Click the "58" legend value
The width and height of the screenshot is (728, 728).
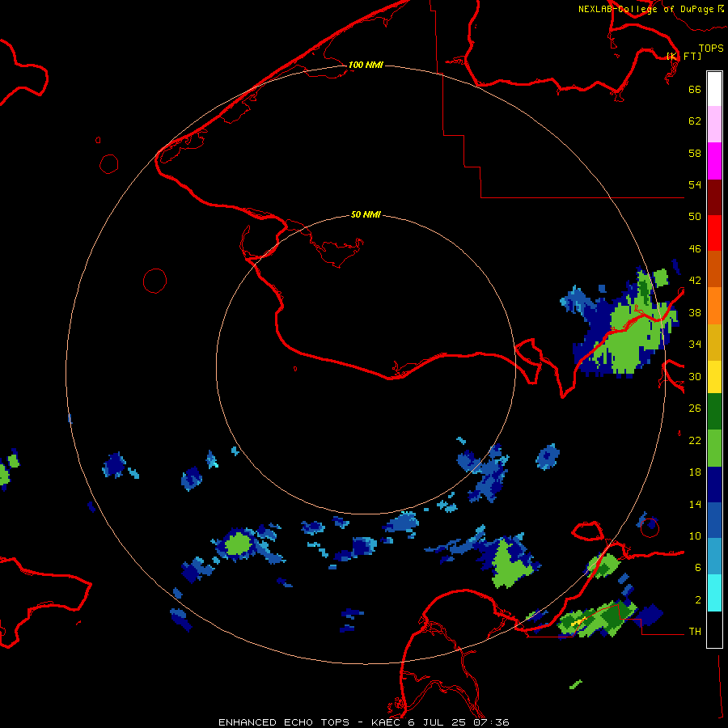click(695, 153)
